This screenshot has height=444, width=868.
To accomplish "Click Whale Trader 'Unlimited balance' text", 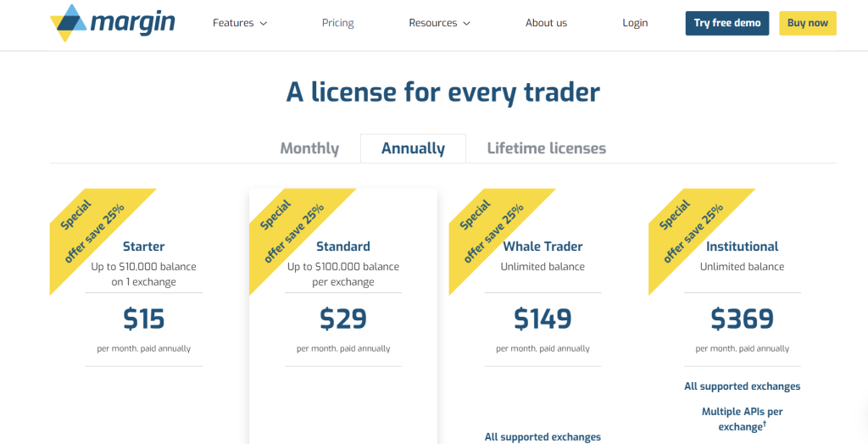I will [542, 267].
